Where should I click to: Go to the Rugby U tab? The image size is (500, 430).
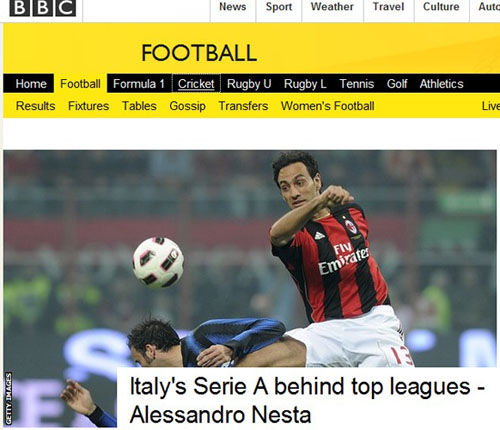click(x=249, y=84)
